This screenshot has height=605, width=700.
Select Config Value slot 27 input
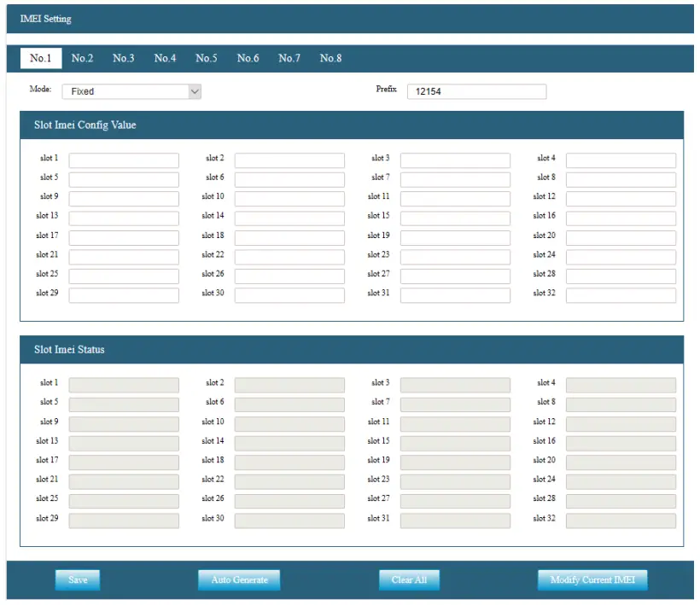click(455, 276)
